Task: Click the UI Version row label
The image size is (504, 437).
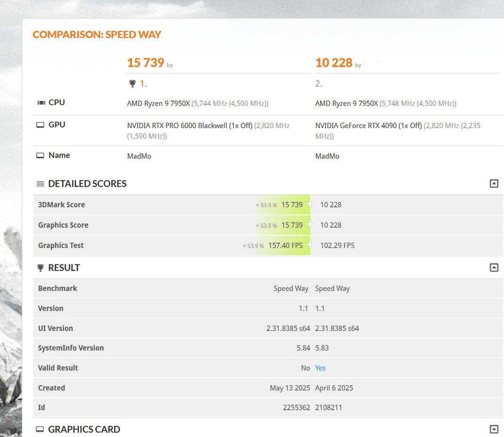Action: [x=55, y=328]
